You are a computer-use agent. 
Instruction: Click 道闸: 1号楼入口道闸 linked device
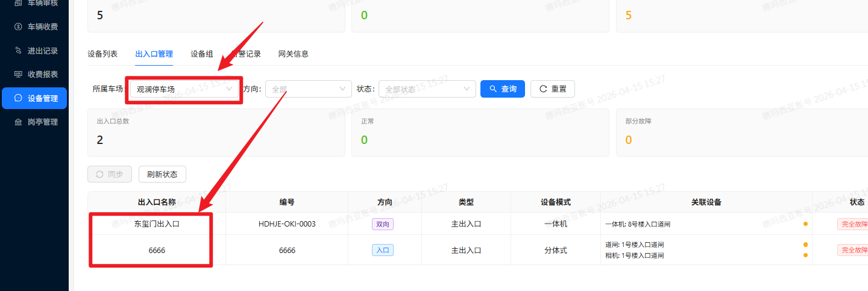635,245
